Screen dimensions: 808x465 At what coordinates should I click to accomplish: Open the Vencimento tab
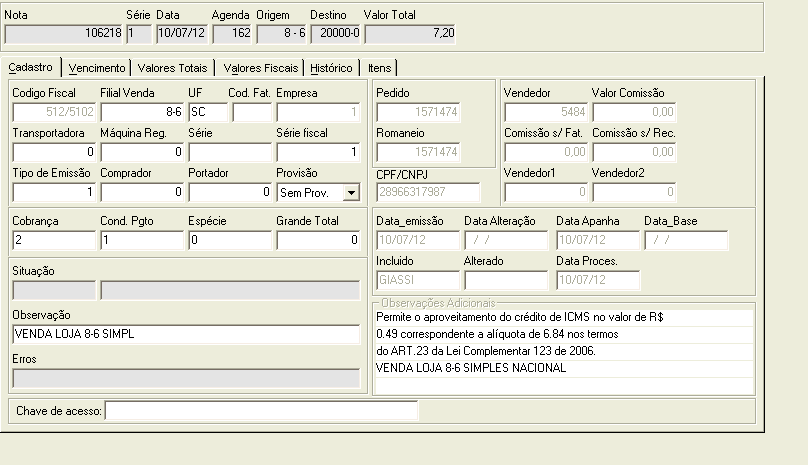click(96, 68)
